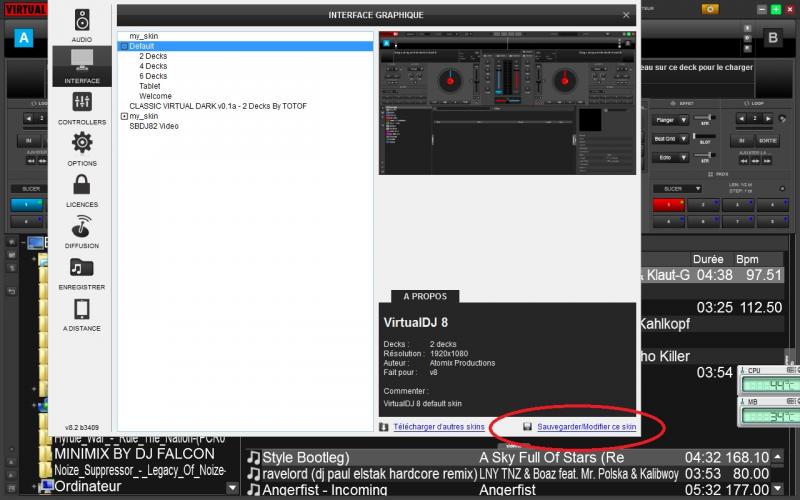Open the Diffusion broadcast section
This screenshot has width=800, height=500.
tap(82, 232)
